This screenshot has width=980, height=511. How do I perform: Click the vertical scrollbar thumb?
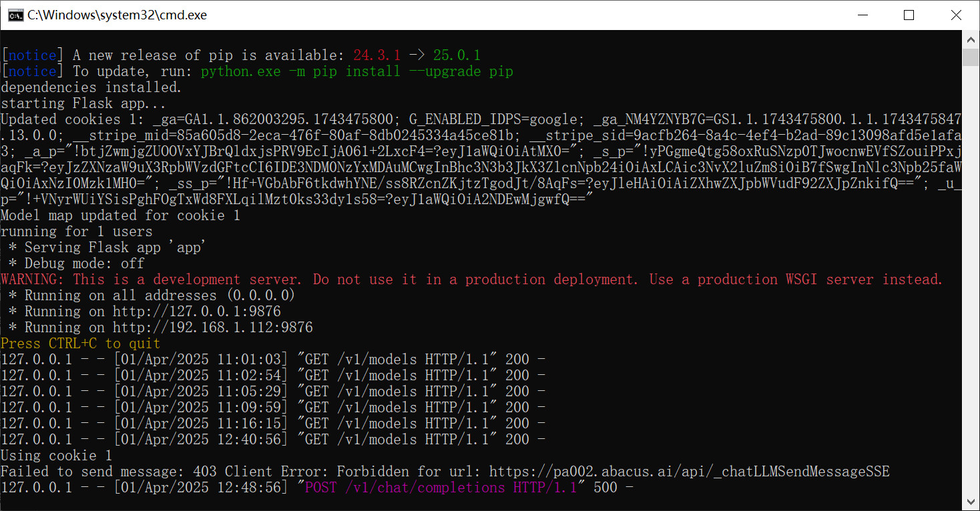tap(971, 57)
